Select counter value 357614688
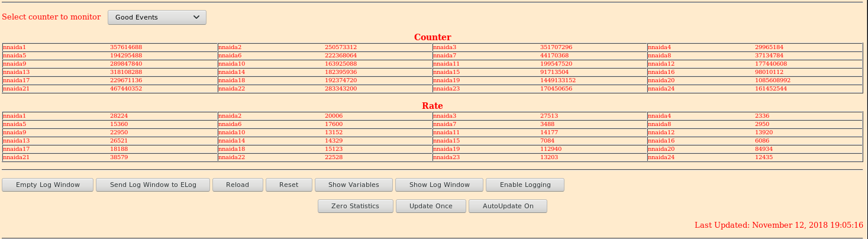The height and width of the screenshot is (239, 868). coord(126,47)
